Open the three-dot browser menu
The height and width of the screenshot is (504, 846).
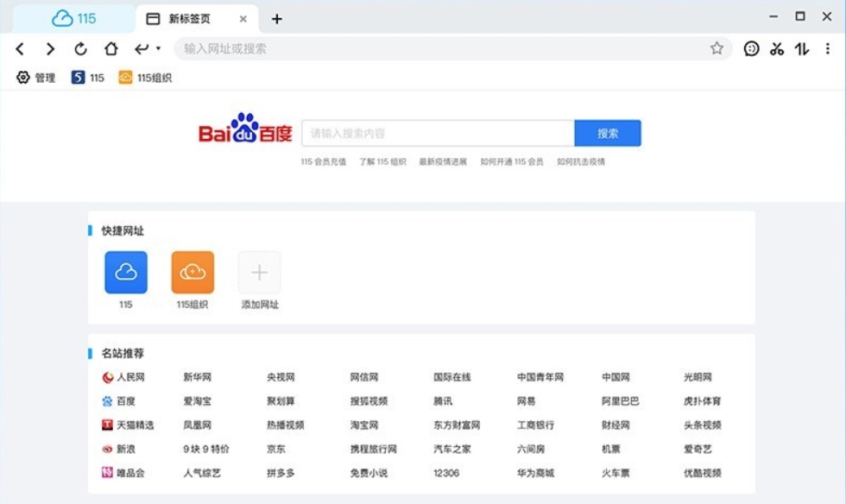click(x=828, y=49)
